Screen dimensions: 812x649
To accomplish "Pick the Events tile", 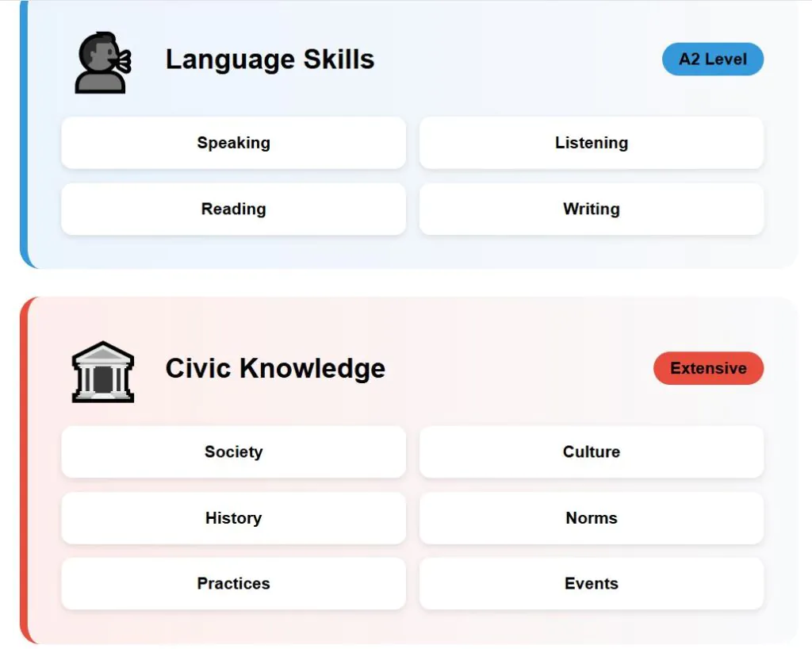I will pos(591,583).
